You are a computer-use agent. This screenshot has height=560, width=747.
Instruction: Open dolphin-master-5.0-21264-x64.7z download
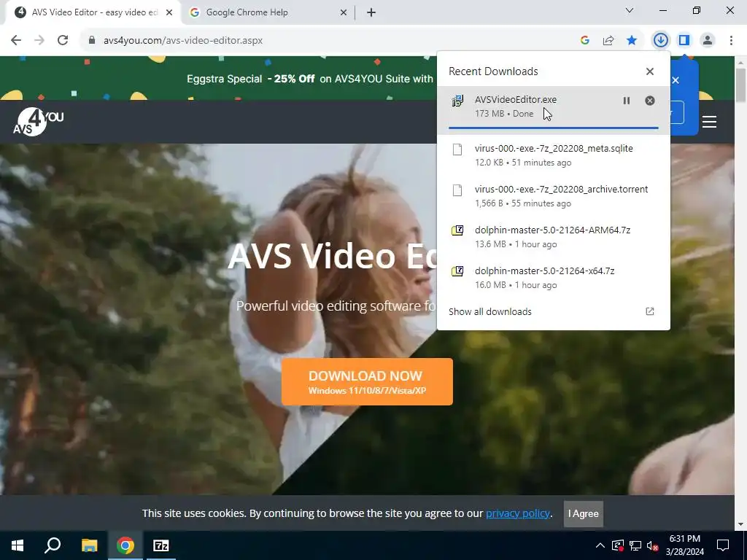[x=544, y=271]
